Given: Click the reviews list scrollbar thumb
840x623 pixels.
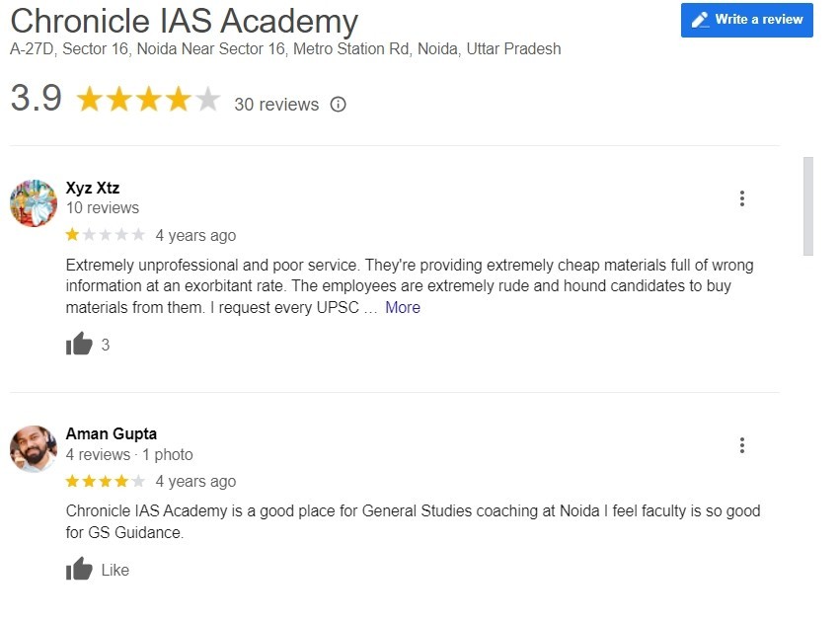Looking at the screenshot, I should coord(808,206).
